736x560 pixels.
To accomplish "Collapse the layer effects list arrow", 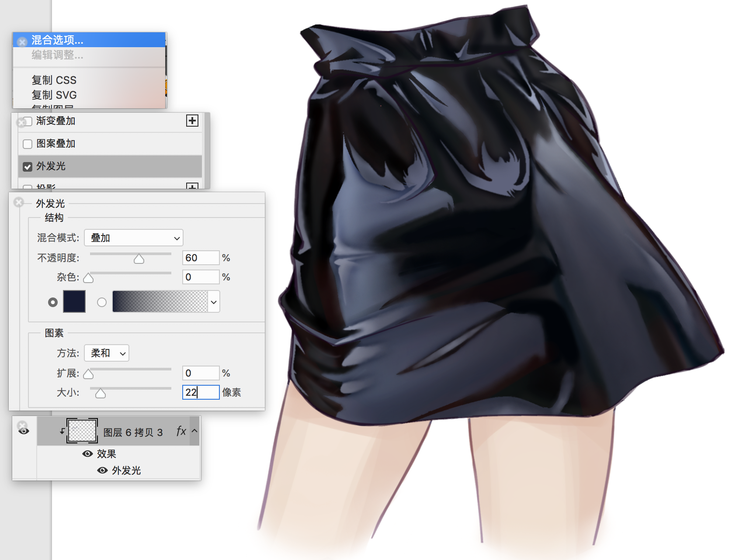I will coord(195,431).
